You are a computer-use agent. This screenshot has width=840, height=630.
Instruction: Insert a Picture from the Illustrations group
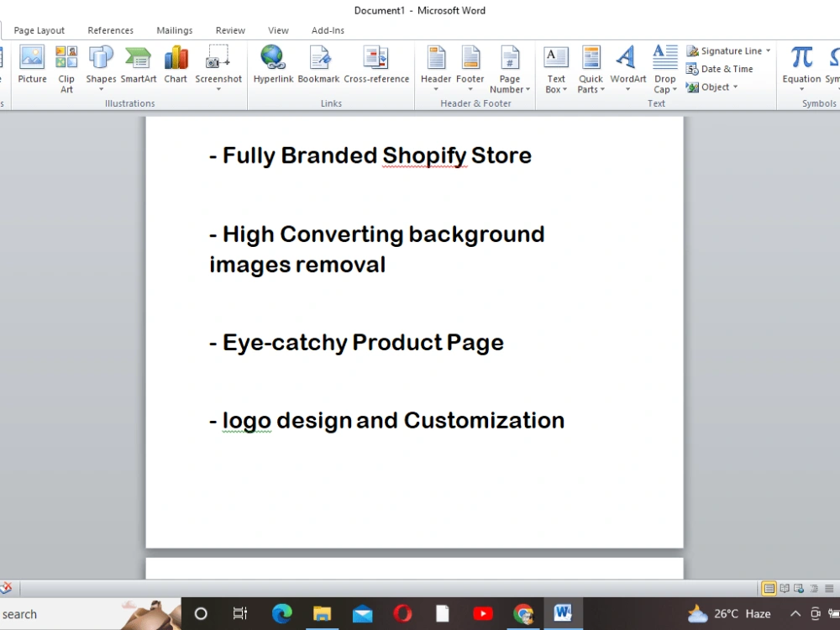[x=32, y=65]
